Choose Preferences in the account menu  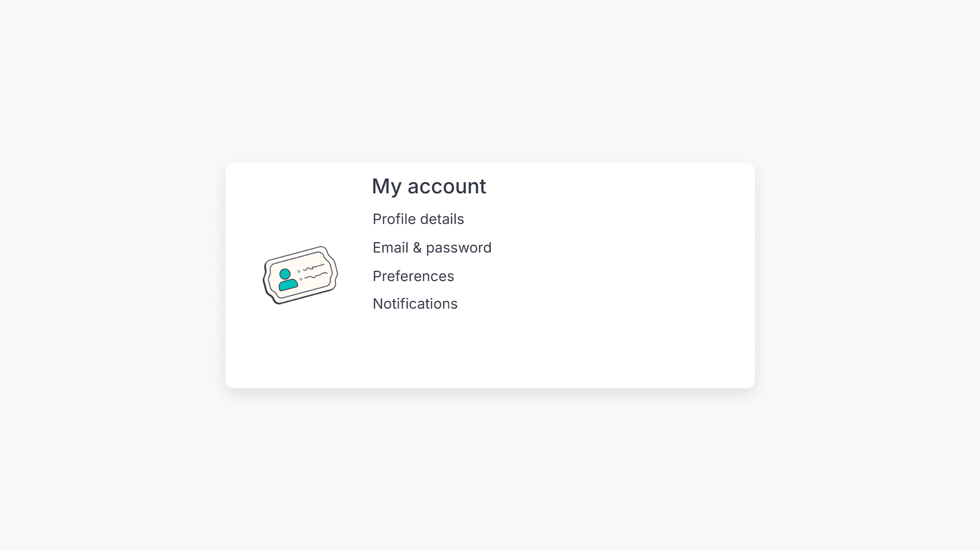pyautogui.click(x=413, y=276)
